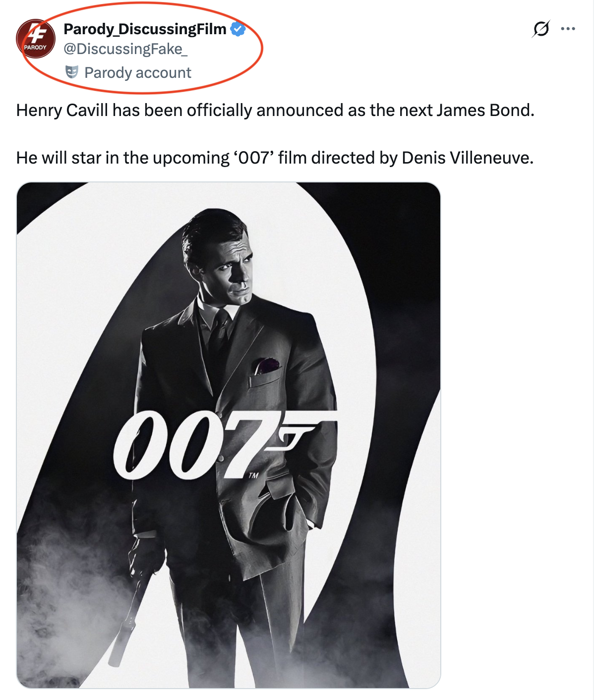Click the TM mark below 007 logo
The height and width of the screenshot is (700, 594).
pyautogui.click(x=254, y=475)
